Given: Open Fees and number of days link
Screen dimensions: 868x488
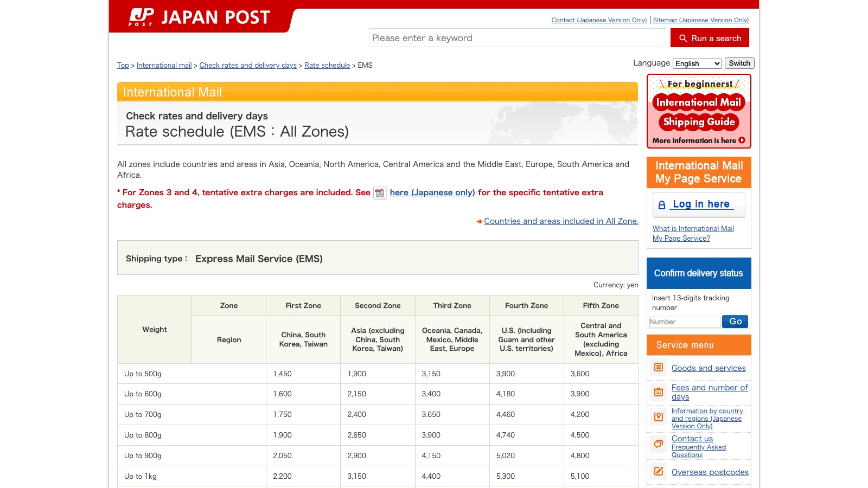Looking at the screenshot, I should [x=710, y=392].
